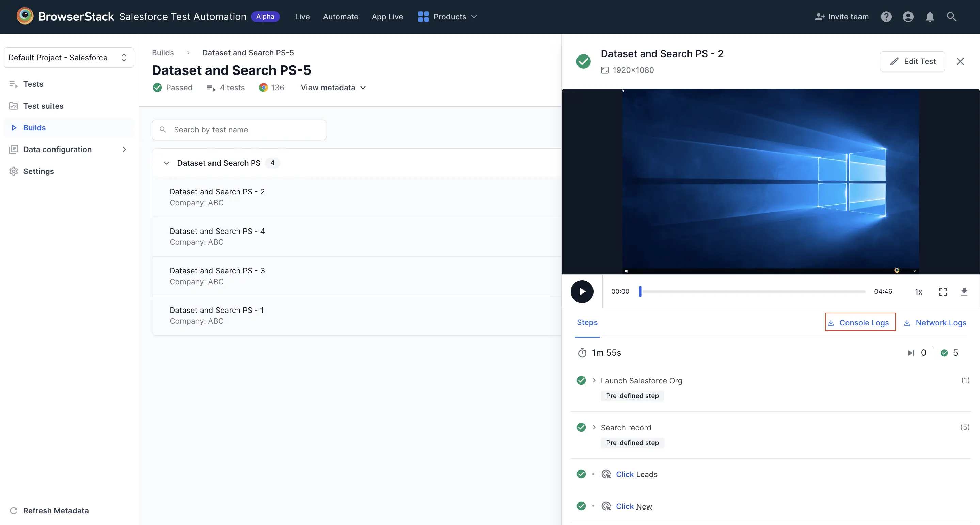Download Network Logs
The width and height of the screenshot is (980, 525).
point(935,323)
